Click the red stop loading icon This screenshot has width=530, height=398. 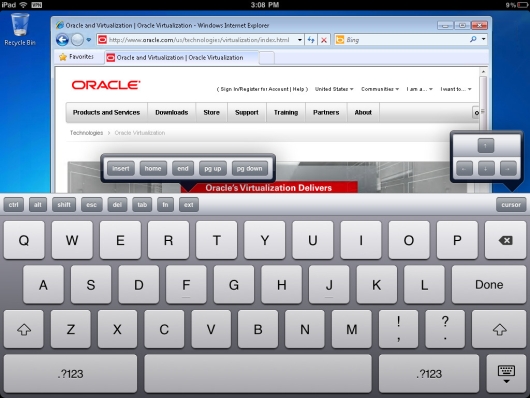[x=324, y=40]
